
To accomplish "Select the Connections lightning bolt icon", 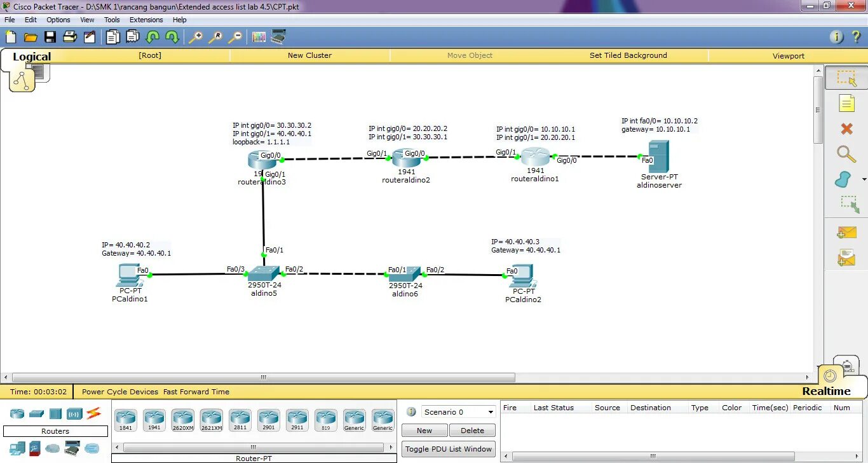I will pyautogui.click(x=93, y=414).
